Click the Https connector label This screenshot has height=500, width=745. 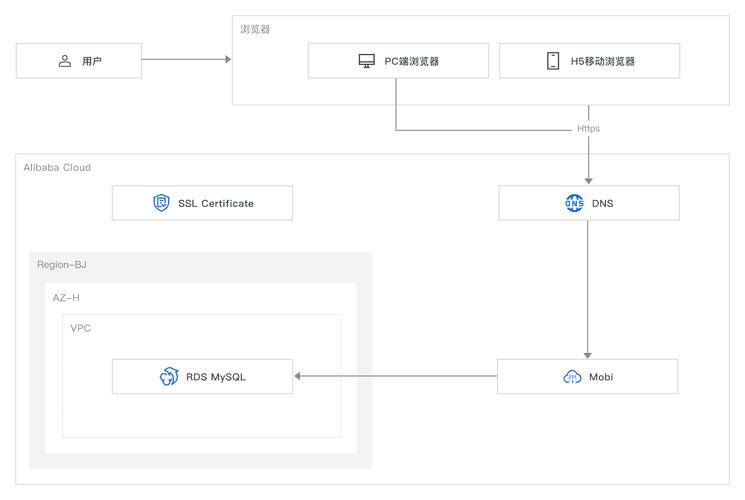(x=588, y=129)
